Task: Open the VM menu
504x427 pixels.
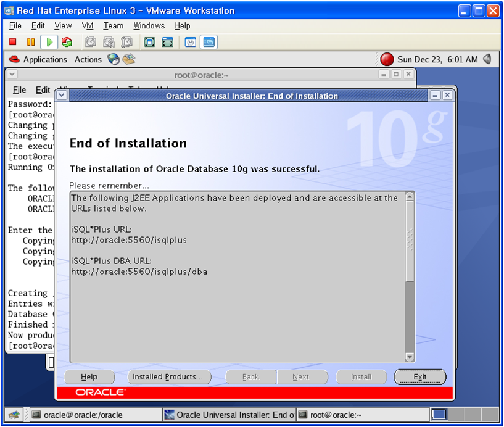Action: (88, 26)
